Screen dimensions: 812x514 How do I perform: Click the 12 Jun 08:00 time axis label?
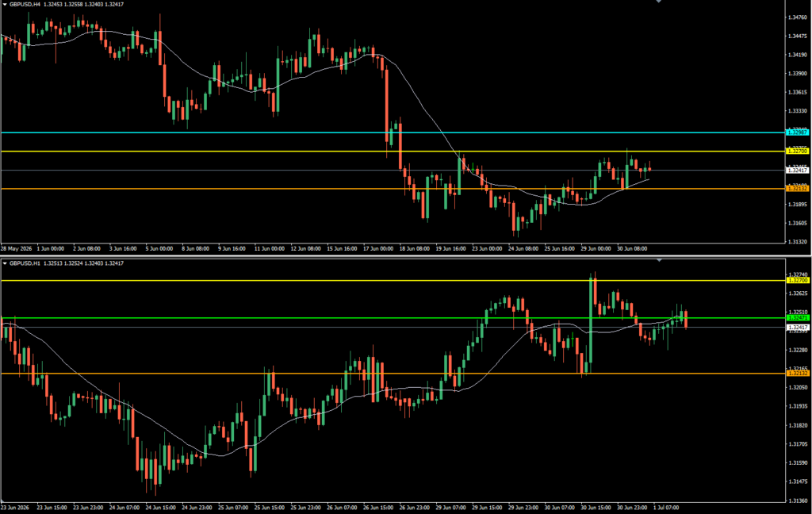coord(305,249)
